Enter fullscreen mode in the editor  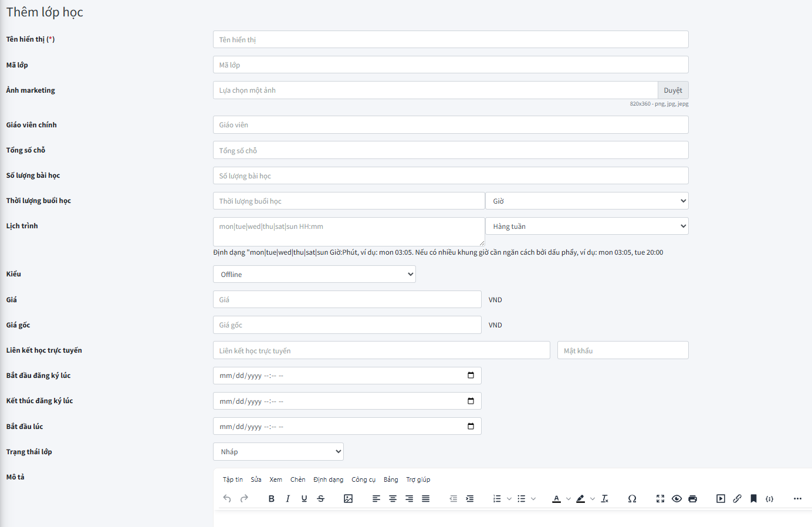click(x=660, y=499)
